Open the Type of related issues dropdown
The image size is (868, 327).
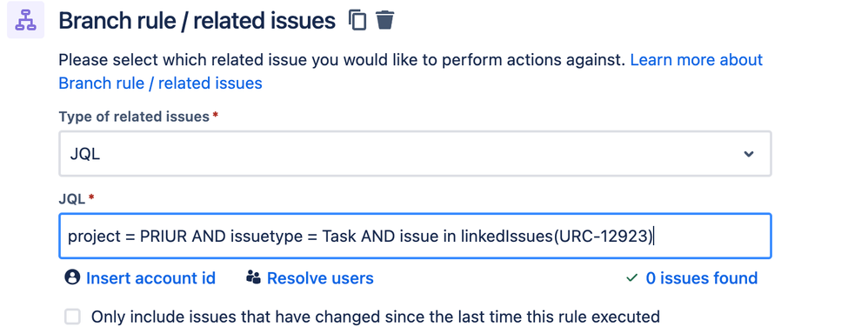pos(415,154)
